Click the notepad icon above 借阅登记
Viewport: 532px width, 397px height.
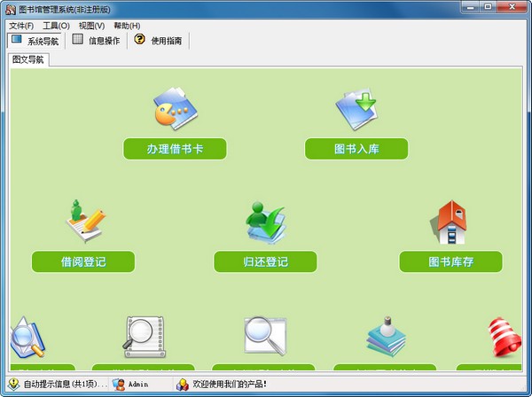click(85, 222)
